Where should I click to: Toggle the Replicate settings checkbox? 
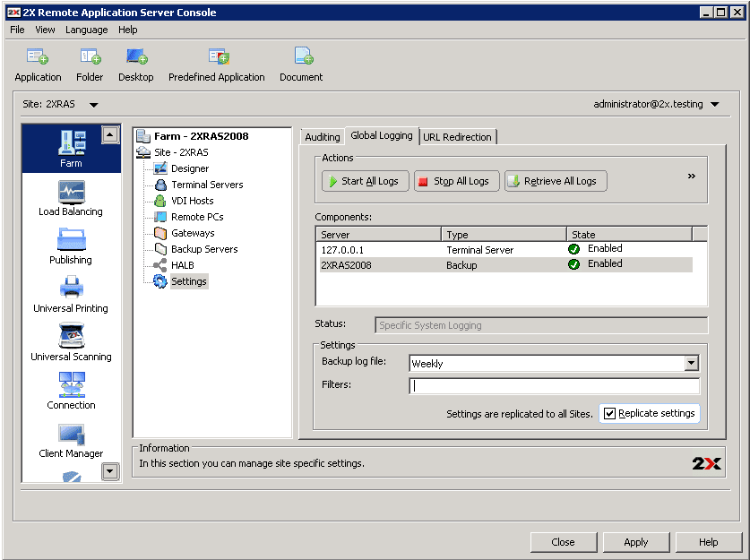tap(609, 414)
